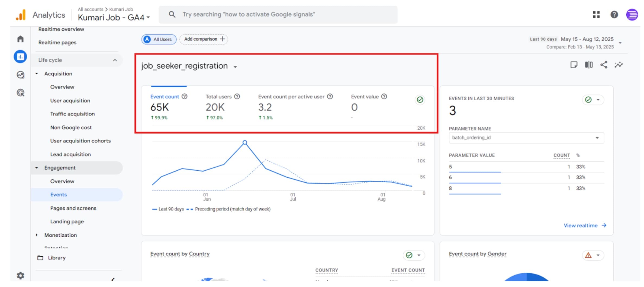The height and width of the screenshot is (287, 644).
Task: Click the Edit comparisons icon
Action: click(589, 65)
